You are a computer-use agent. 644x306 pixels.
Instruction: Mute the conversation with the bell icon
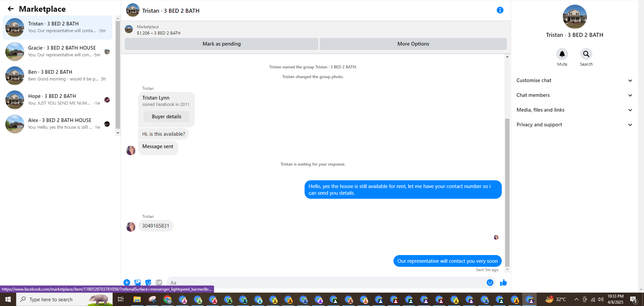(x=562, y=54)
